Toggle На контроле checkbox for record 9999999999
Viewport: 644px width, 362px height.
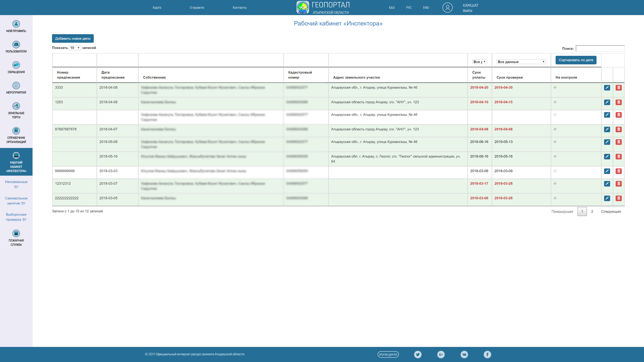pyautogui.click(x=555, y=171)
